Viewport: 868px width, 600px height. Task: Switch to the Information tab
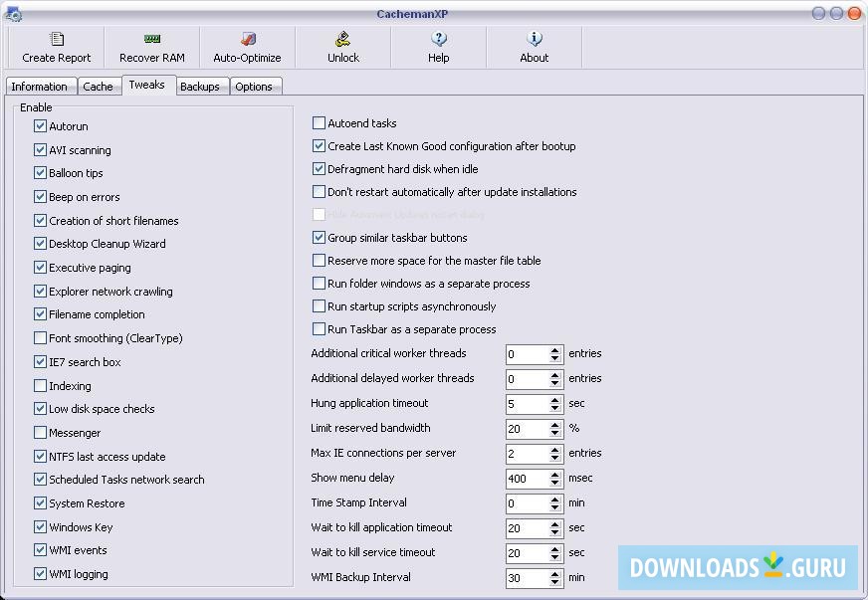[x=40, y=86]
